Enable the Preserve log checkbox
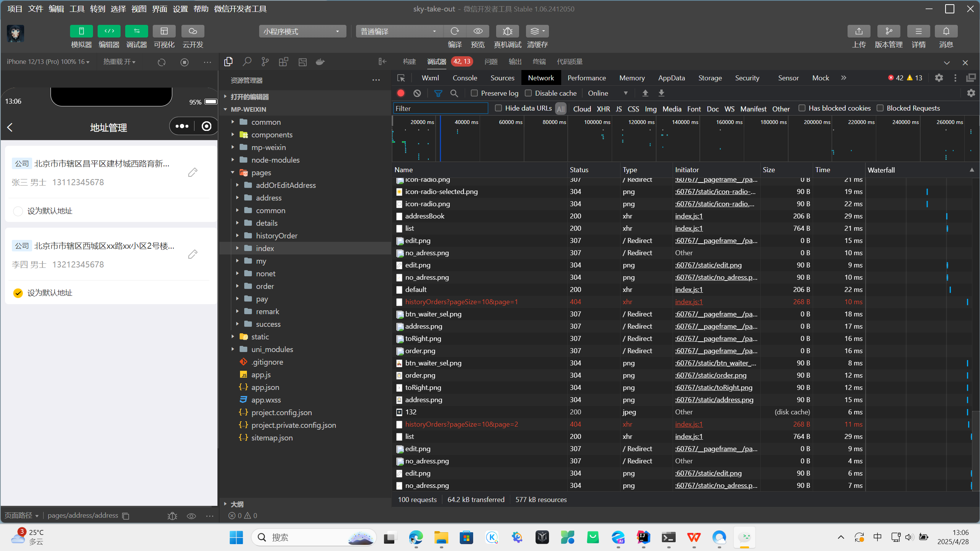 pos(474,93)
